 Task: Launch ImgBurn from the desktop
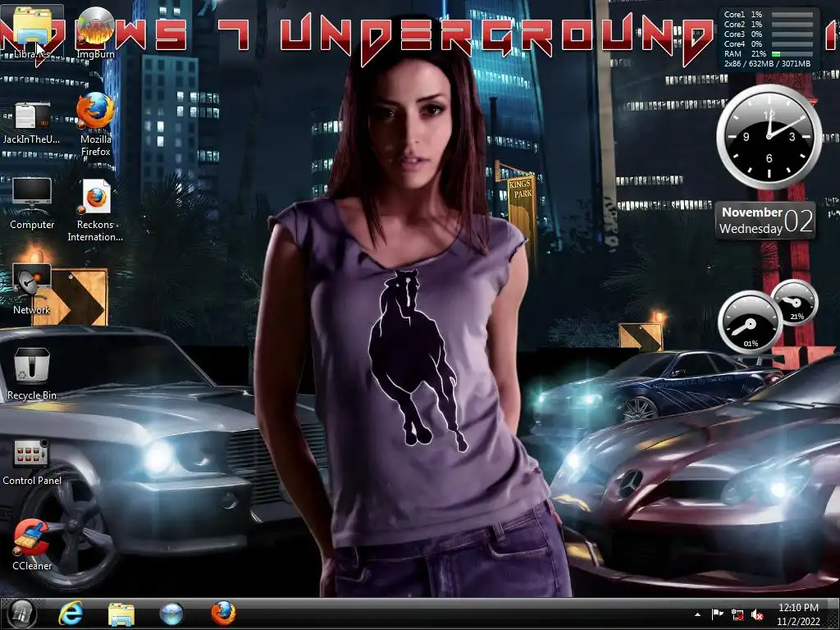point(95,32)
